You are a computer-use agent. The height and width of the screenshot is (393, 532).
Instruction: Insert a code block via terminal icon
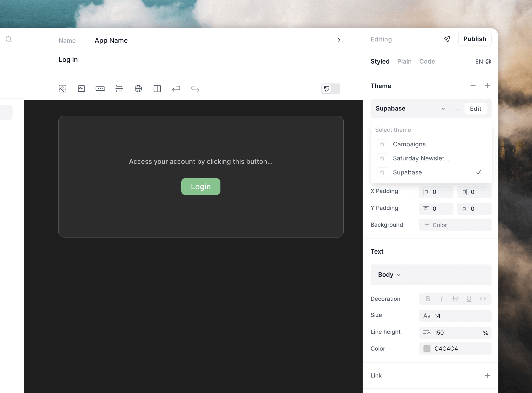pos(81,89)
